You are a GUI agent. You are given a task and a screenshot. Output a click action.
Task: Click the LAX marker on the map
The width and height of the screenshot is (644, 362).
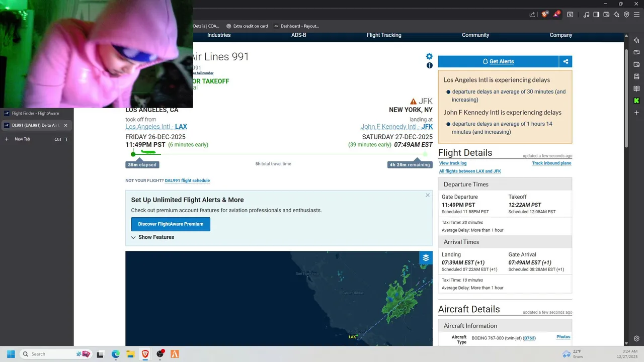pyautogui.click(x=353, y=337)
